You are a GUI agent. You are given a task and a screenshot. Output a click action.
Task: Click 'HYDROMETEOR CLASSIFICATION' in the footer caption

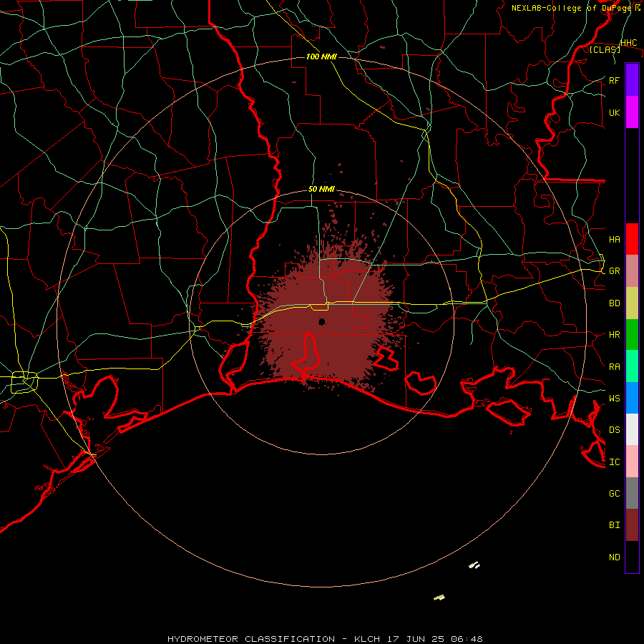click(251, 639)
